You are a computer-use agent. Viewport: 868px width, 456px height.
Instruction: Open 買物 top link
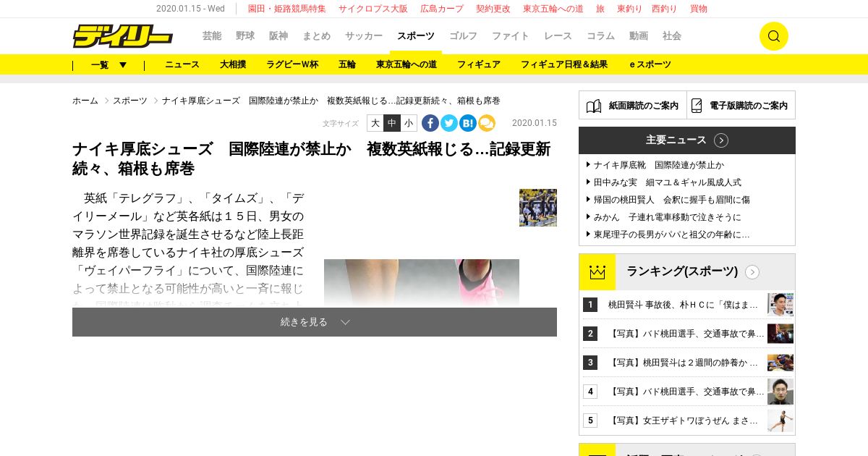[x=699, y=9]
